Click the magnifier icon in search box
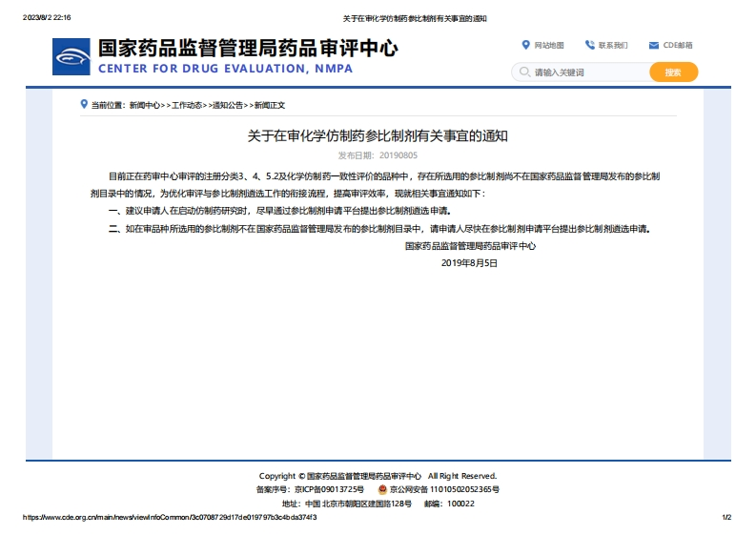This screenshot has width=756, height=535. point(523,72)
